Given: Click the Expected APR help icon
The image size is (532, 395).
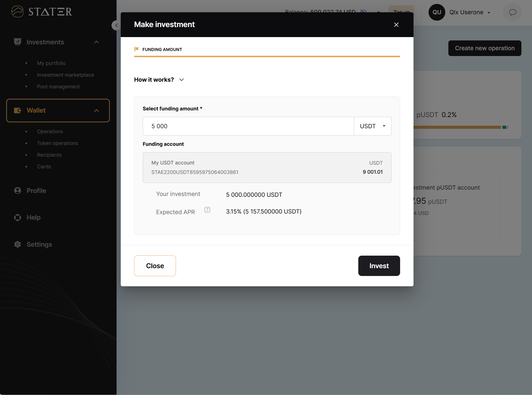Looking at the screenshot, I should click(207, 210).
